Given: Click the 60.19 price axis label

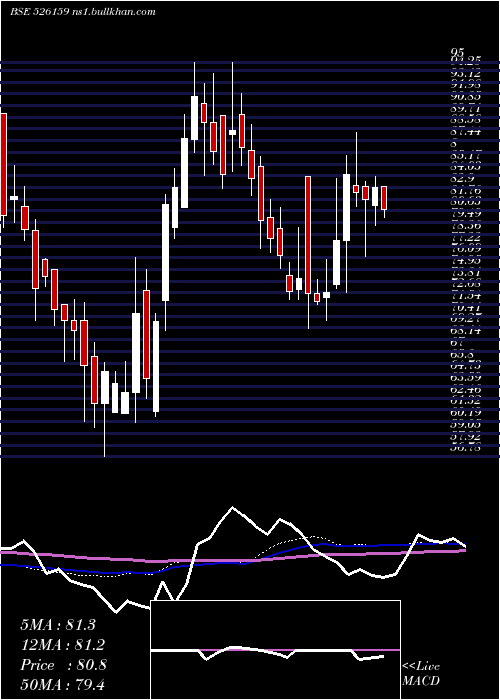Looking at the screenshot, I should (465, 413).
